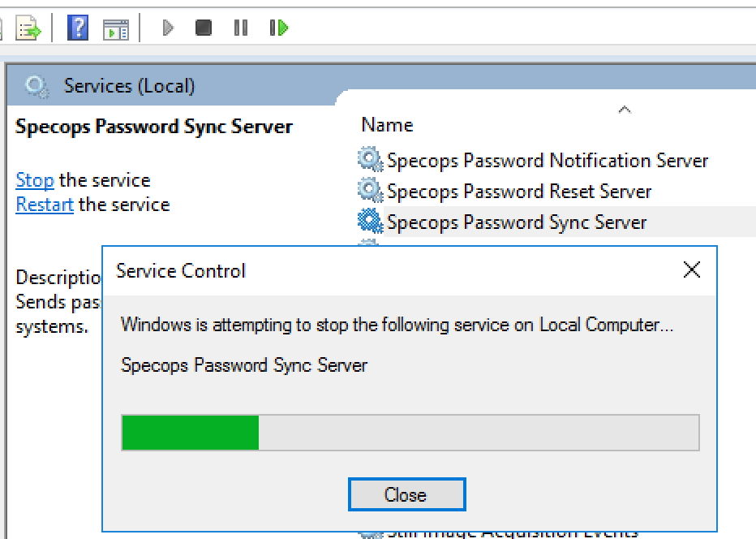Click the bold Specops Password Sync Server heading
Viewport: 756px width, 539px height.
(x=154, y=127)
